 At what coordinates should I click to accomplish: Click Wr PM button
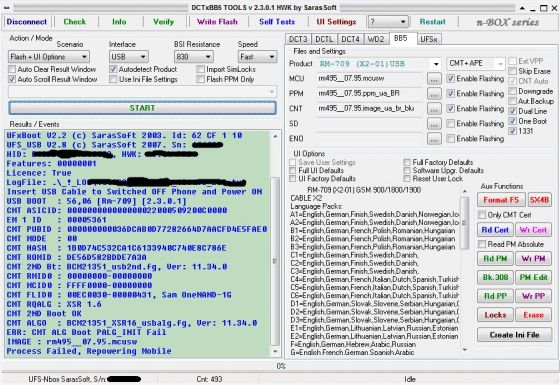tap(533, 259)
